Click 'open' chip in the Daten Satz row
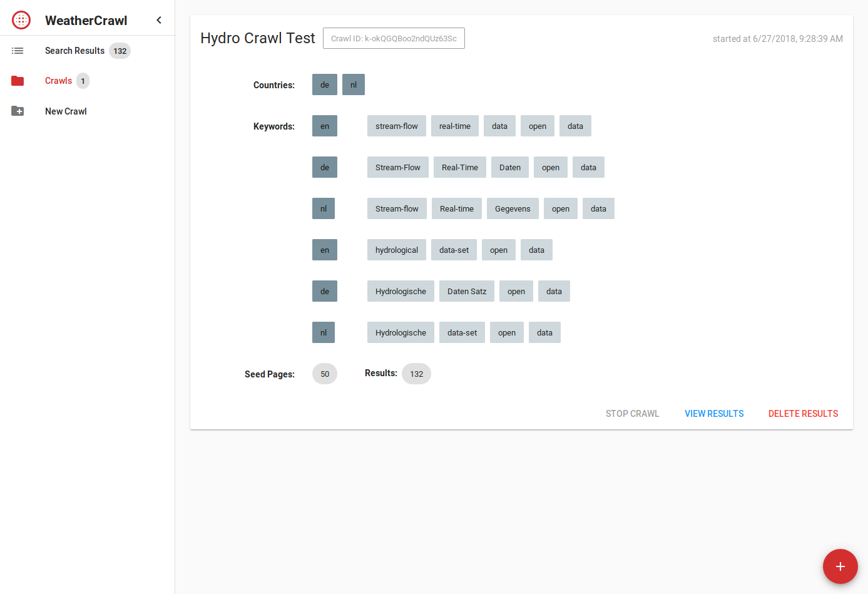The height and width of the screenshot is (594, 868). 516,291
